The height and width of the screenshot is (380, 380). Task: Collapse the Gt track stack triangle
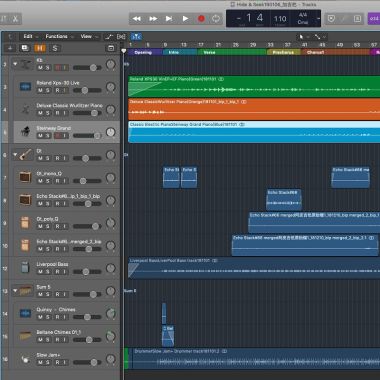15,155
